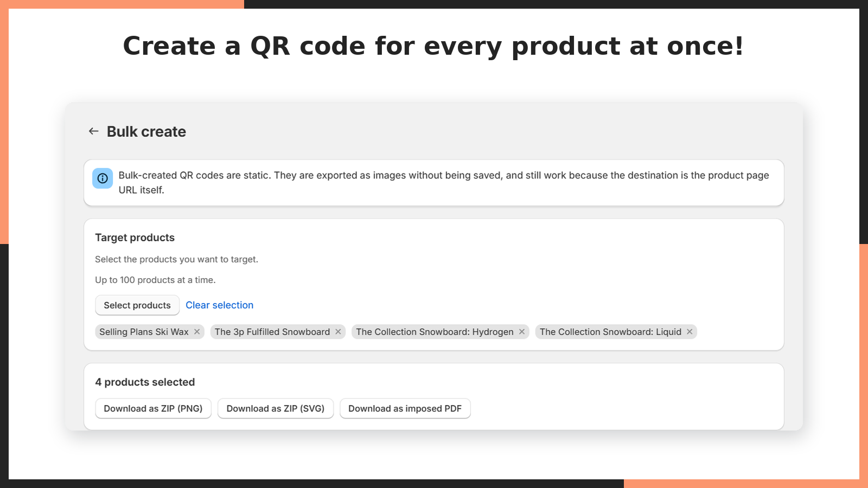
Task: Click the blue info icon in the banner
Action: pos(103,178)
